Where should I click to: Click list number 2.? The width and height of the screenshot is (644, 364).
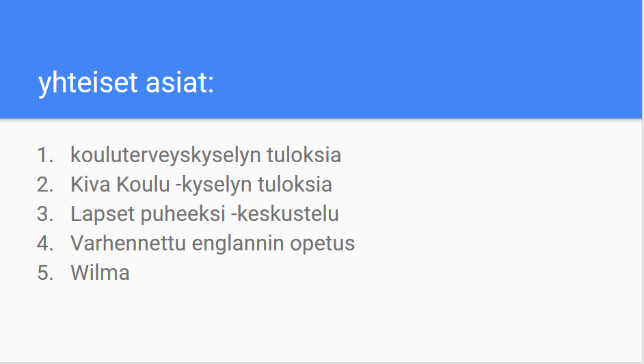(44, 185)
